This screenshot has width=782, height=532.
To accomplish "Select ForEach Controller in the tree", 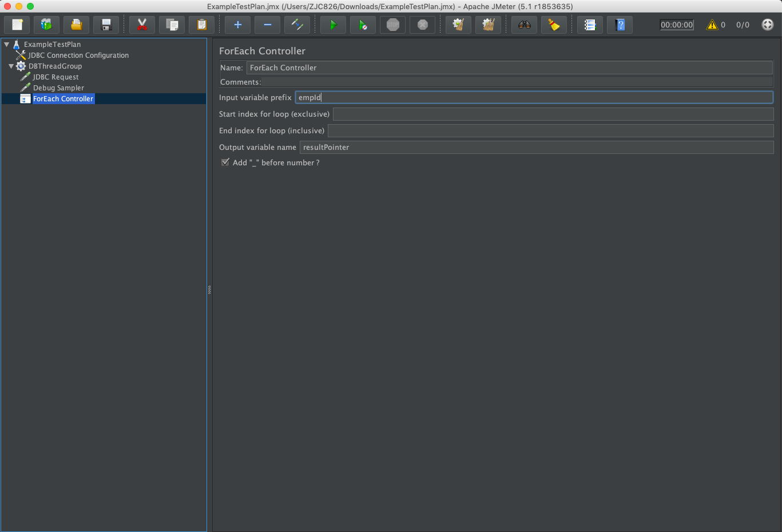I will (63, 99).
